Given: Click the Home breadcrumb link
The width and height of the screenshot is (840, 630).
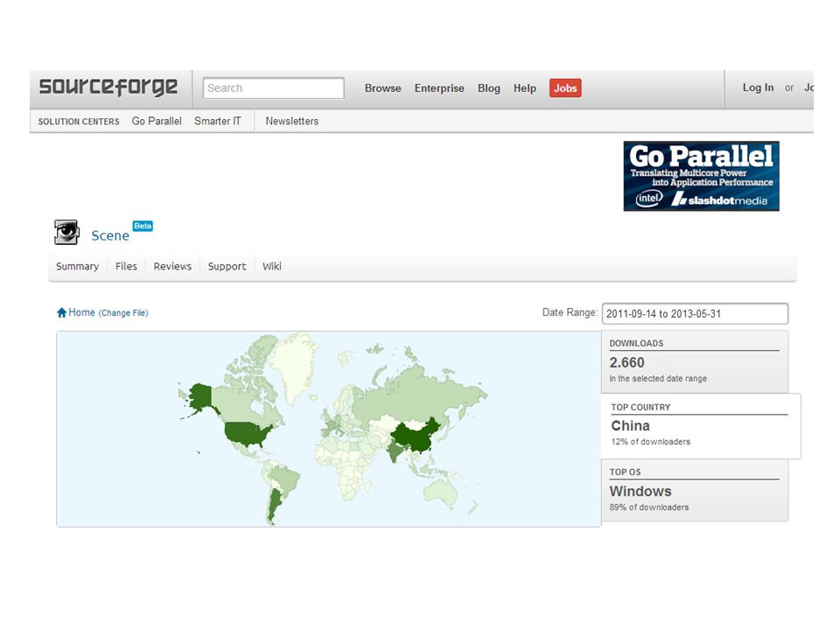Looking at the screenshot, I should point(81,312).
